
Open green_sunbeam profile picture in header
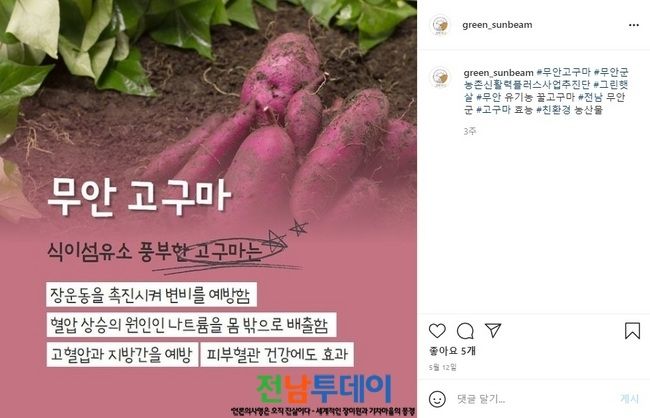pos(440,25)
